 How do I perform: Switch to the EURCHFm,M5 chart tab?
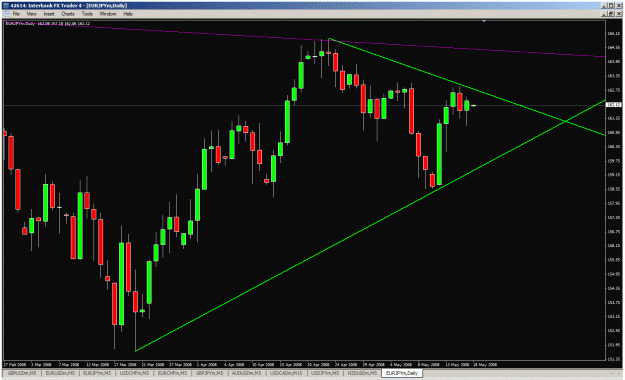[172, 373]
